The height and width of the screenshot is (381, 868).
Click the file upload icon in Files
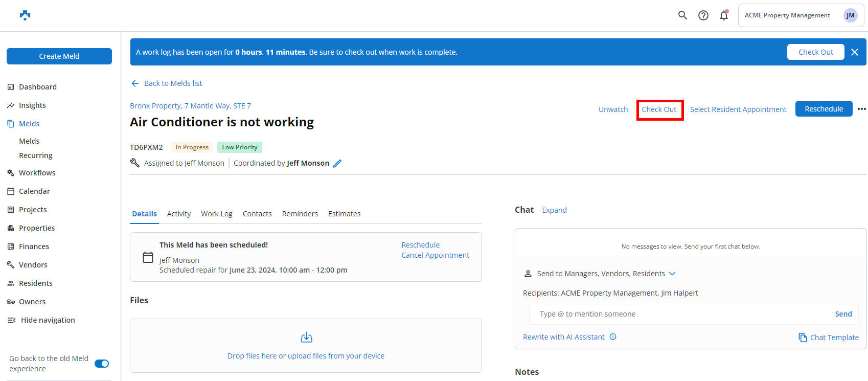(306, 338)
